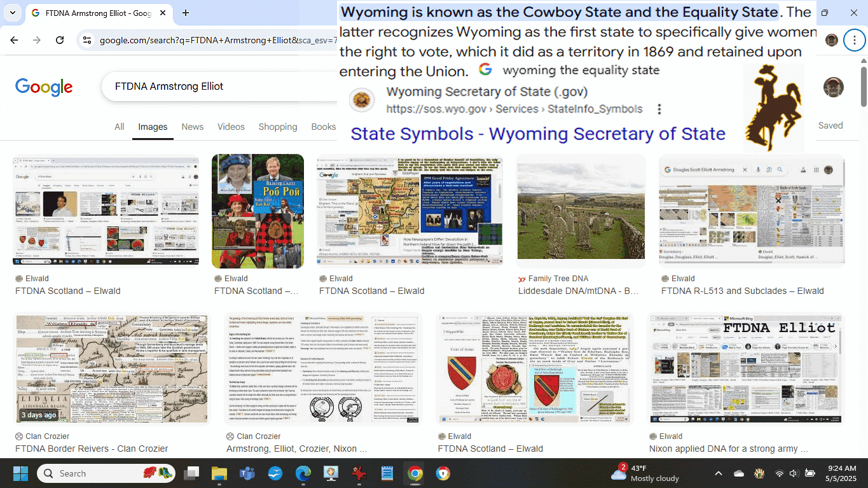Click 'Nixon applied DNA for a strong army' caption
The height and width of the screenshot is (488, 868).
tap(729, 449)
